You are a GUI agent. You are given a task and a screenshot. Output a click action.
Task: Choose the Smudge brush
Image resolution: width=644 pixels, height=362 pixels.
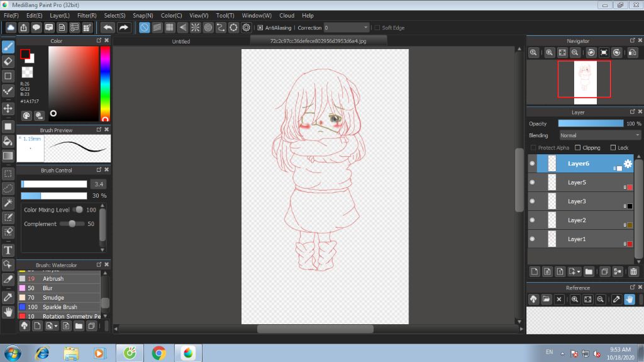[59, 297]
